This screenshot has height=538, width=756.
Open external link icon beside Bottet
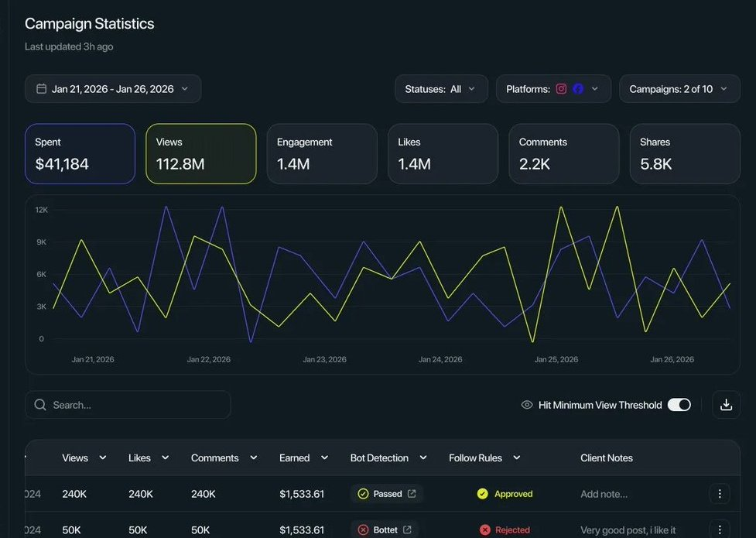(x=408, y=529)
